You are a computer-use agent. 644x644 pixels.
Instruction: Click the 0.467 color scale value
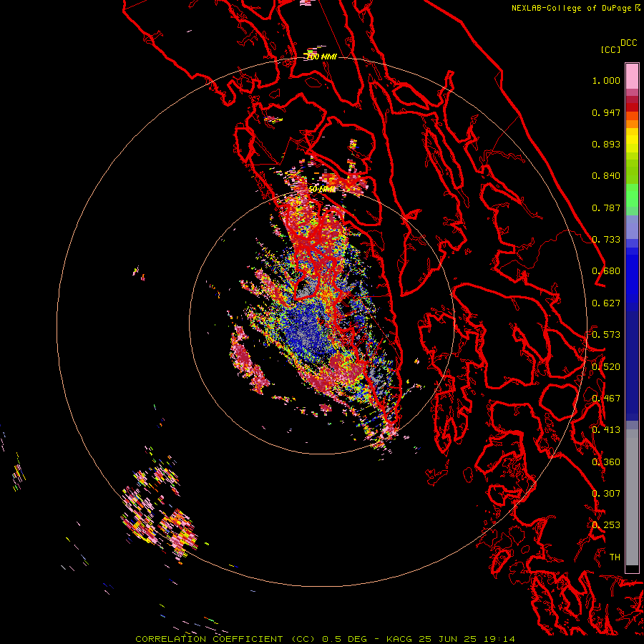click(x=606, y=399)
